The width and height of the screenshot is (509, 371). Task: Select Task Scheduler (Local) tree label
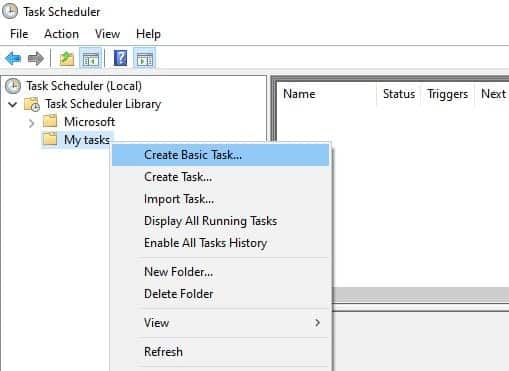pos(84,86)
